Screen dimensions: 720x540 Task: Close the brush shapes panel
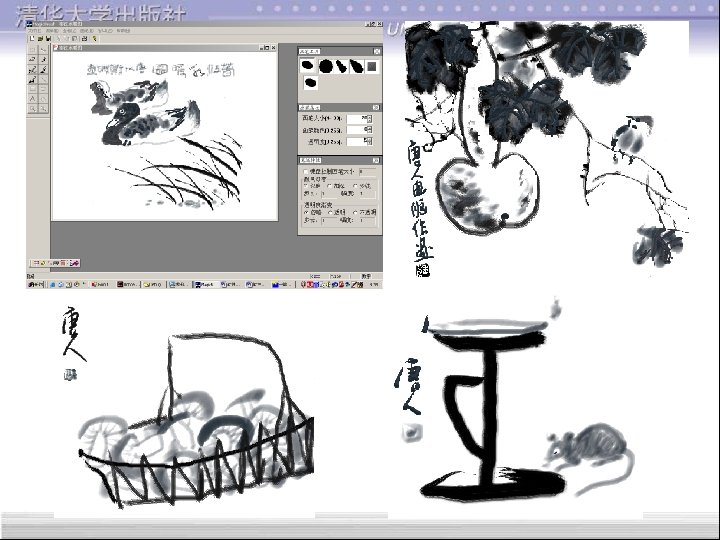(x=377, y=51)
